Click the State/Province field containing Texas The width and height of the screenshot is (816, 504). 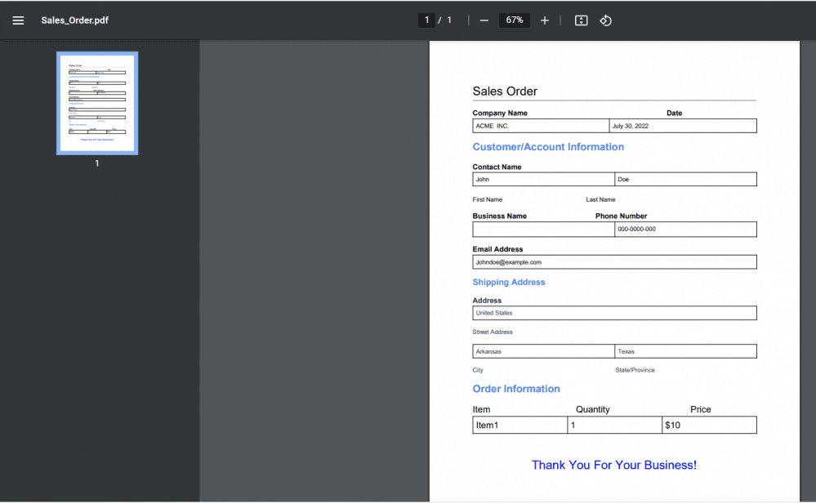[685, 351]
